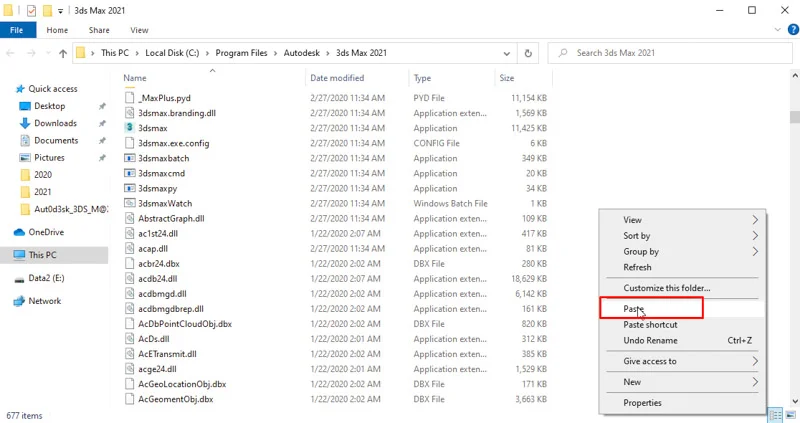Expand the New submenu
This screenshot has height=423, width=800.
755,382
